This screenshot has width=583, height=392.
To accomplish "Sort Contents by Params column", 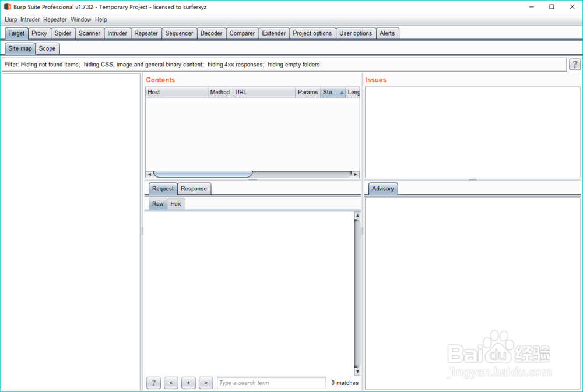I will coord(308,92).
